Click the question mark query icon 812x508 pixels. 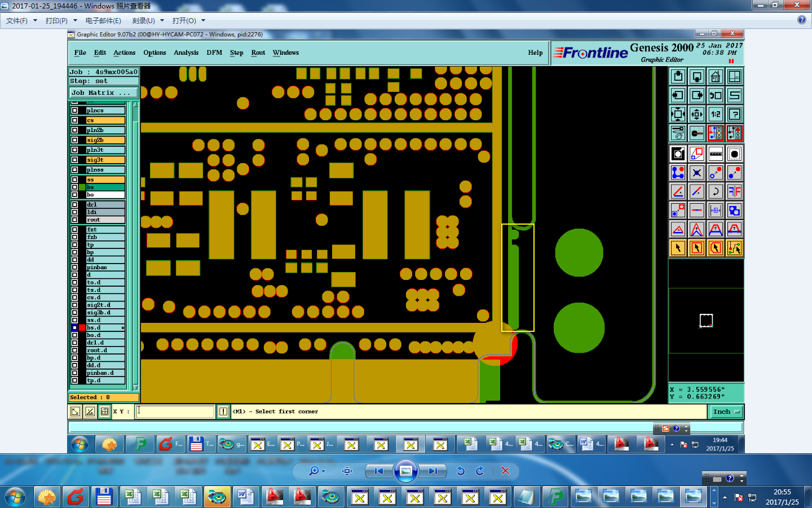click(x=734, y=114)
